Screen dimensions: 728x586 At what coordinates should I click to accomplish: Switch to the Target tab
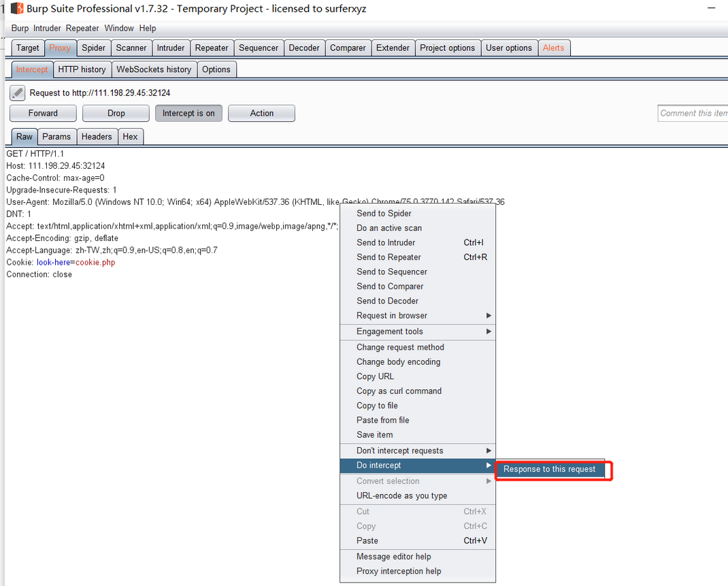[28, 48]
